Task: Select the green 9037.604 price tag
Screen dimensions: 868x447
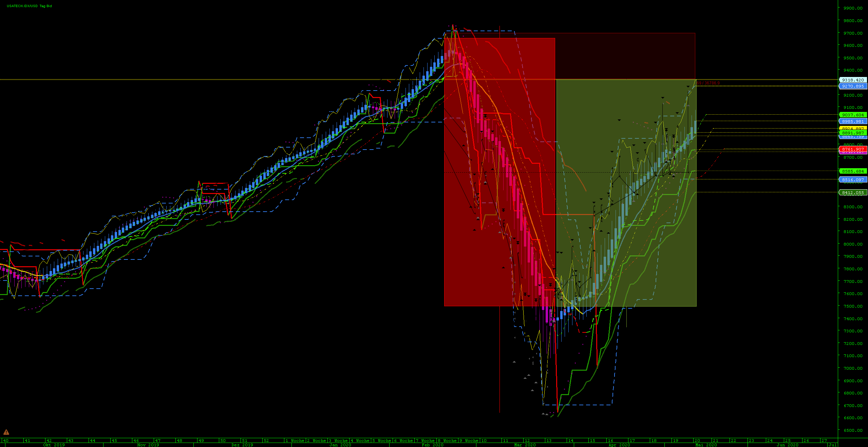Action: (853, 115)
